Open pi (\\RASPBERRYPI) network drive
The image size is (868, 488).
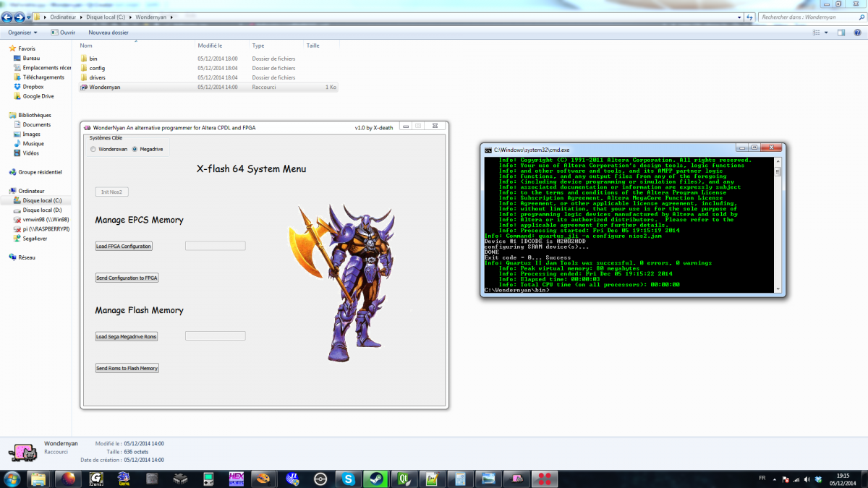pyautogui.click(x=41, y=228)
